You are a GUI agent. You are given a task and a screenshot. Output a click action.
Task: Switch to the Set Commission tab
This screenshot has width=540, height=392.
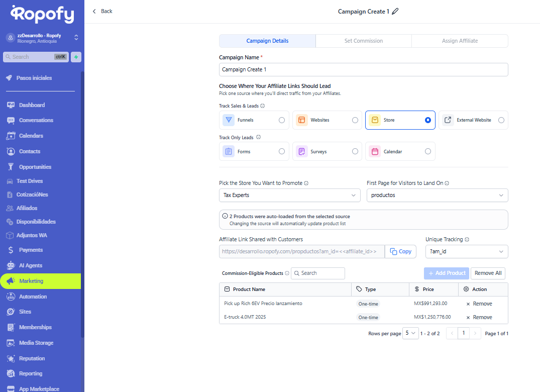point(363,41)
